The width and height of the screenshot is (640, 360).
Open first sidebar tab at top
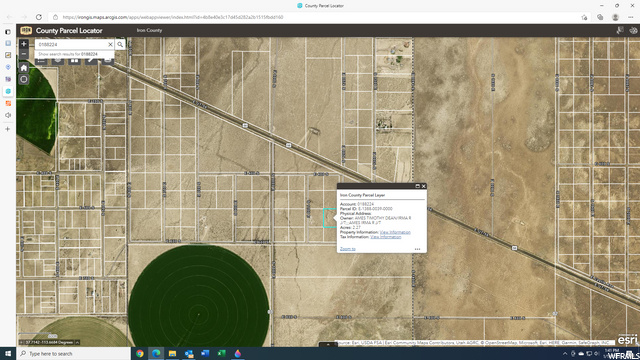pos(8,31)
